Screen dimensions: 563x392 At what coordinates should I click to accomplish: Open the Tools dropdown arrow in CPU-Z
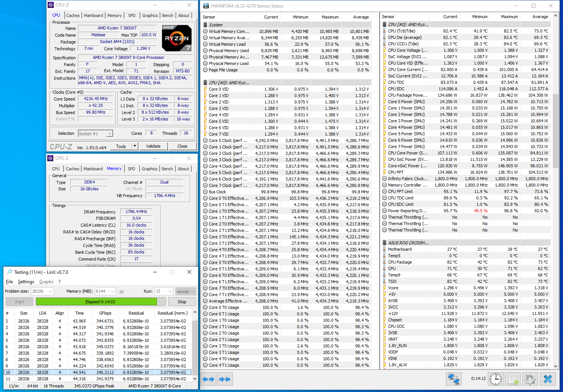coord(135,146)
